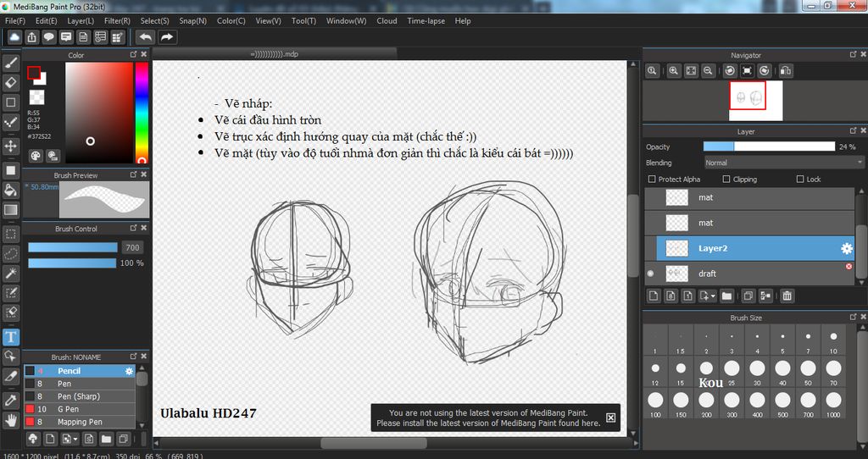Select the Text tool
The height and width of the screenshot is (459, 868).
coord(11,337)
